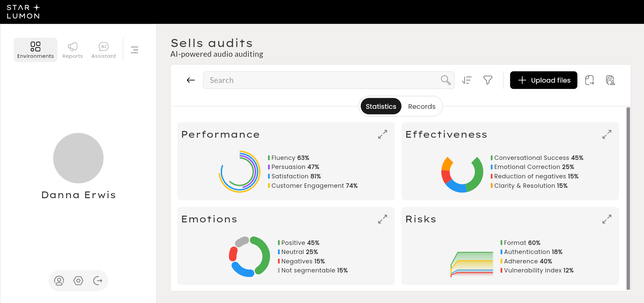Open the settings icon at sidebar bottom
The height and width of the screenshot is (303, 644).
tap(78, 280)
